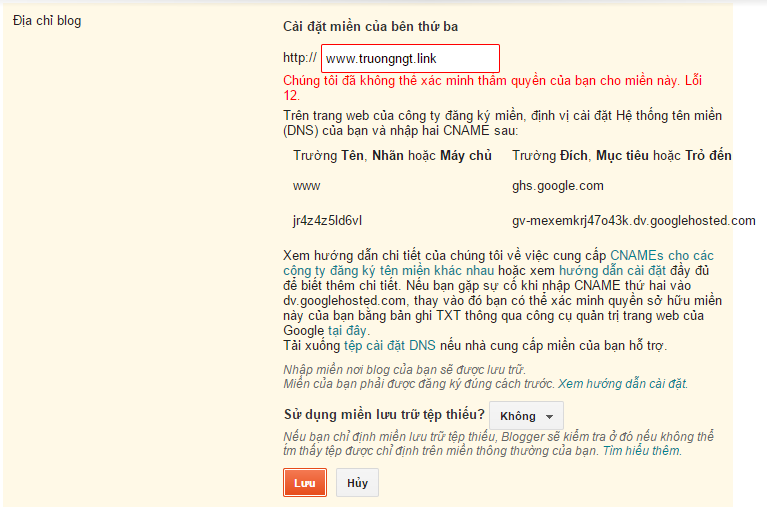Follow the tại đây webmaster tool link
Screen dimensions: 767x510
point(347,331)
